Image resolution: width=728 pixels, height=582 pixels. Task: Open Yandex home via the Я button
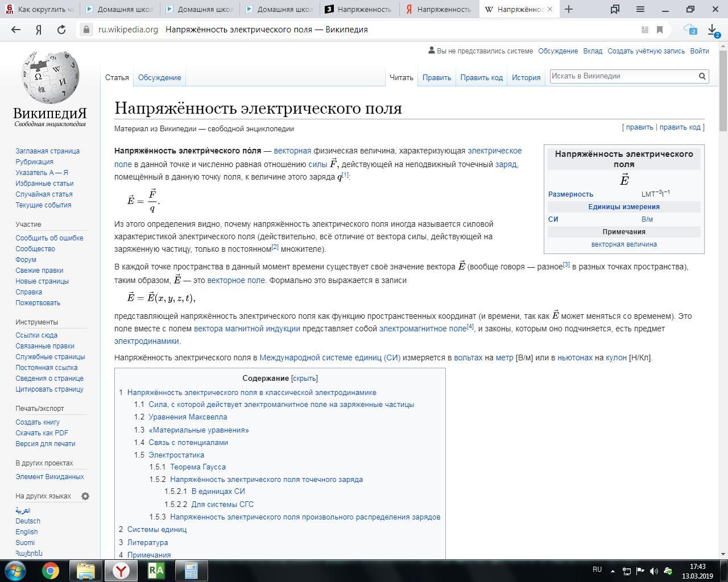[x=39, y=30]
